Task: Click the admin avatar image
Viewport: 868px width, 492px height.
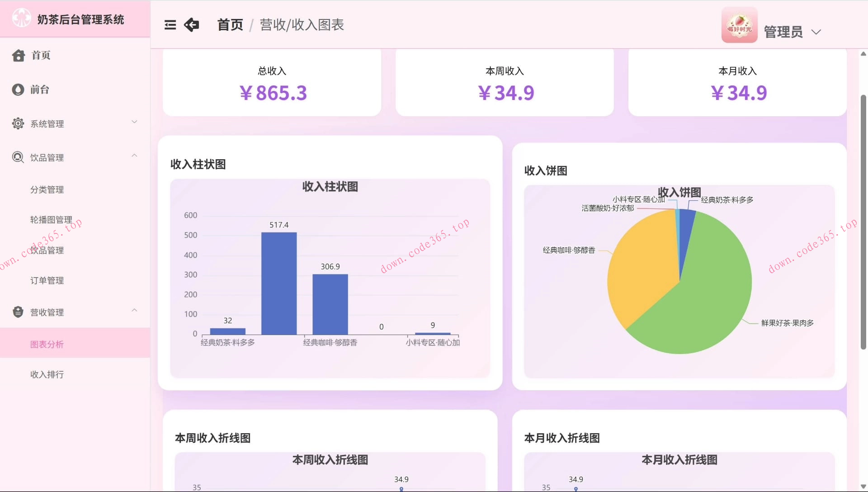Action: (740, 25)
